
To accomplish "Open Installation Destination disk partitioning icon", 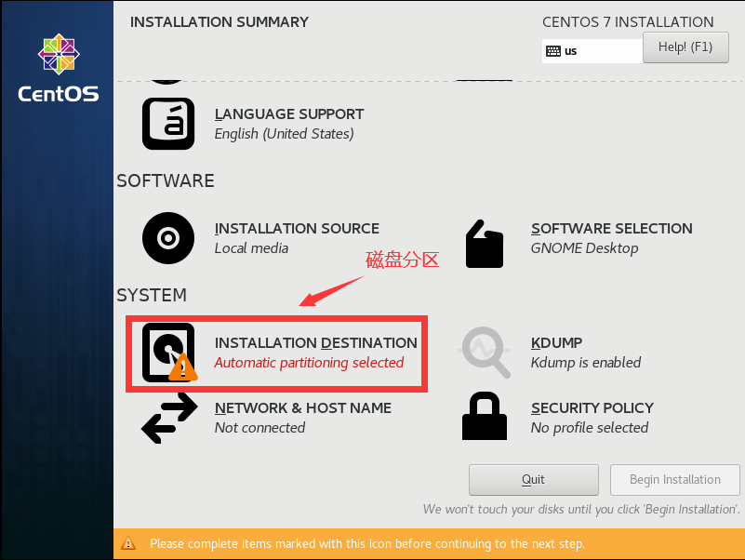I will point(168,353).
